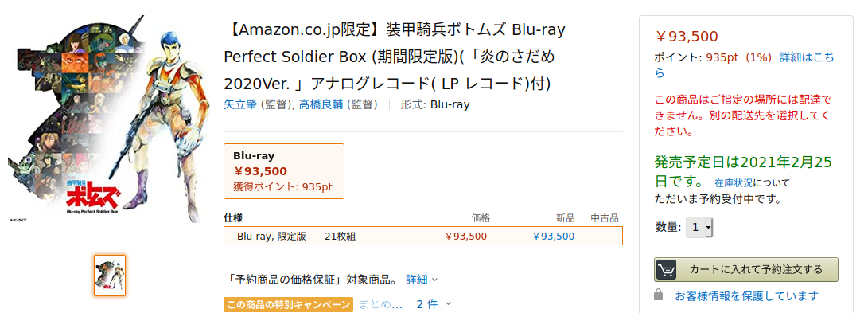This screenshot has height=313, width=868.
Task: Click red ￥93,500 price in table row
Action: 465,237
